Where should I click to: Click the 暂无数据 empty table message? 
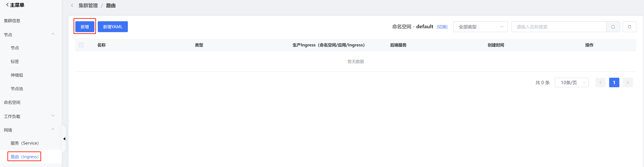pos(356,62)
